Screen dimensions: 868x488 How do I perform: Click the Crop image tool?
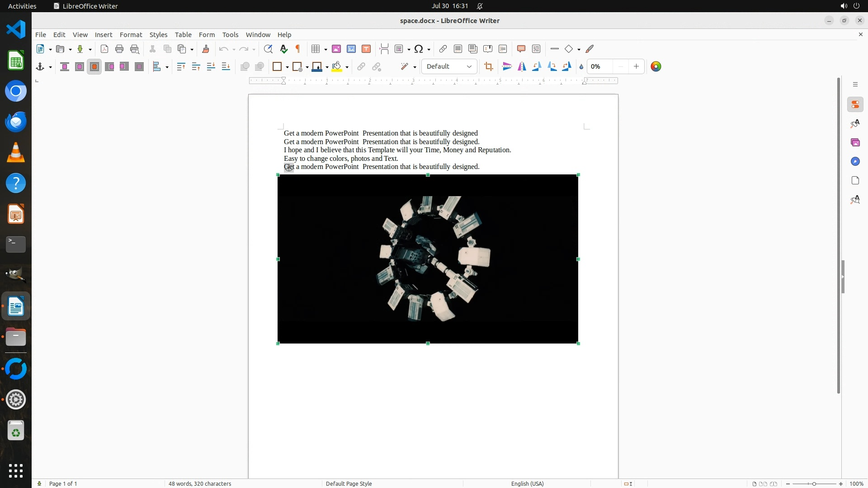tap(488, 67)
